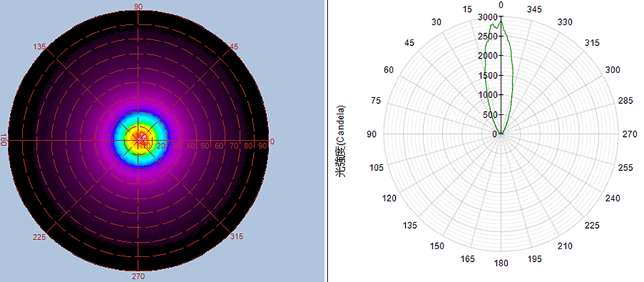The width and height of the screenshot is (644, 282).
Task: Click the Candela vertical axis title
Action: [x=342, y=143]
